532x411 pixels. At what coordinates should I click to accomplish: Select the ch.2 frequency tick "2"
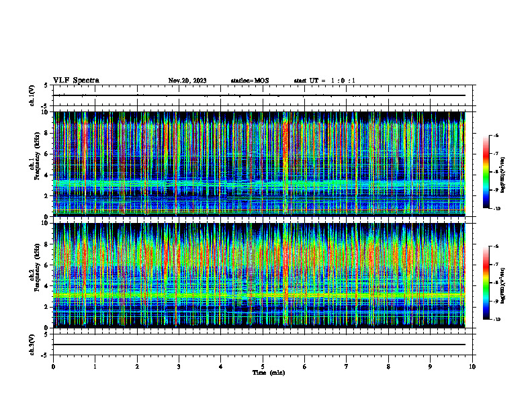click(46, 307)
